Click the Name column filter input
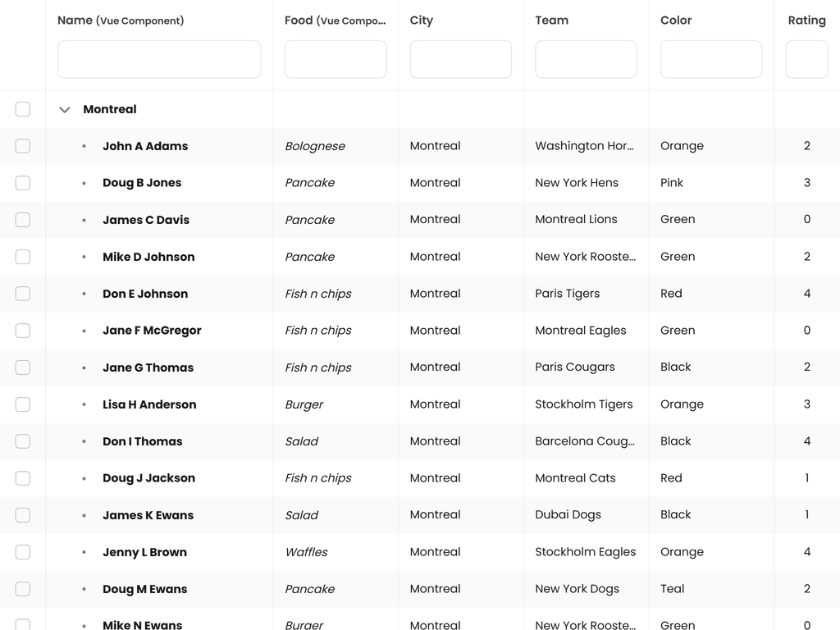The width and height of the screenshot is (840, 630). point(159,60)
